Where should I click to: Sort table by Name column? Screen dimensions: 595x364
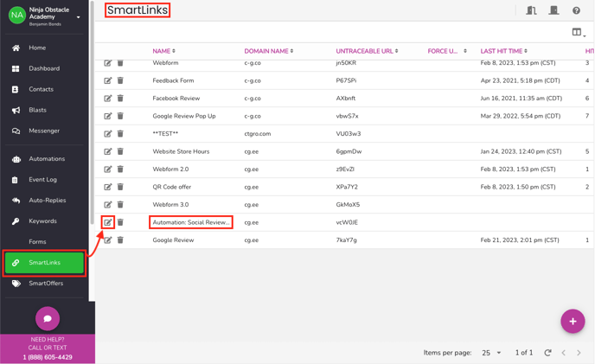(163, 51)
